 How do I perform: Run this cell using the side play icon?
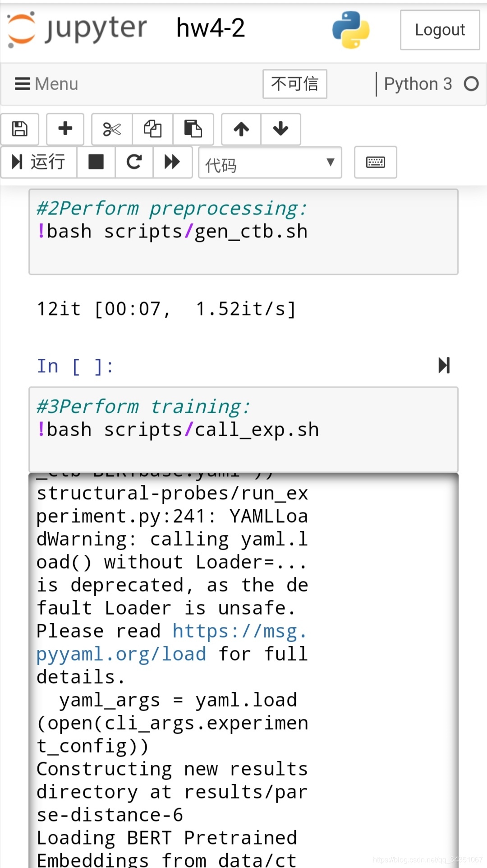444,365
